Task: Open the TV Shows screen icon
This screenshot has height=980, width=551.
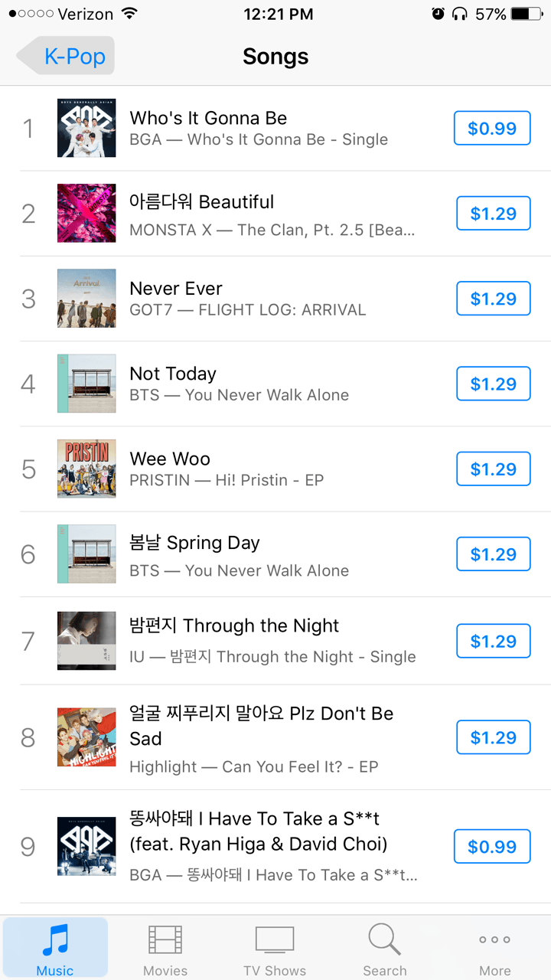Action: tap(275, 939)
